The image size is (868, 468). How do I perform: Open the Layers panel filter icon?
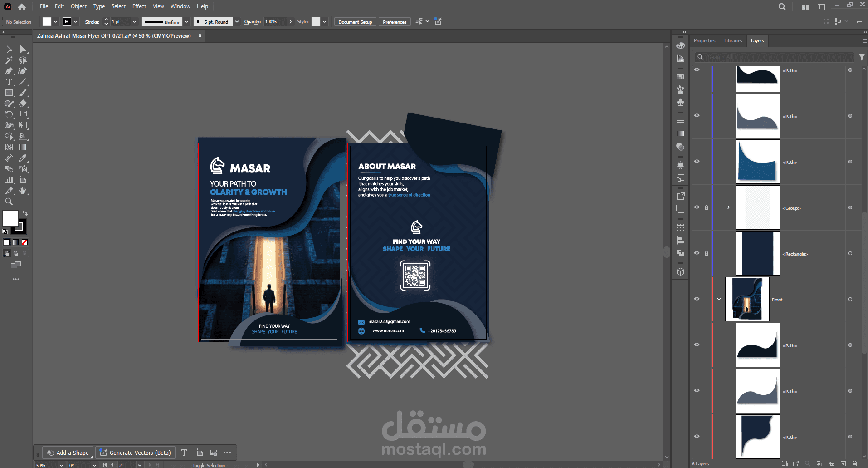(x=862, y=57)
